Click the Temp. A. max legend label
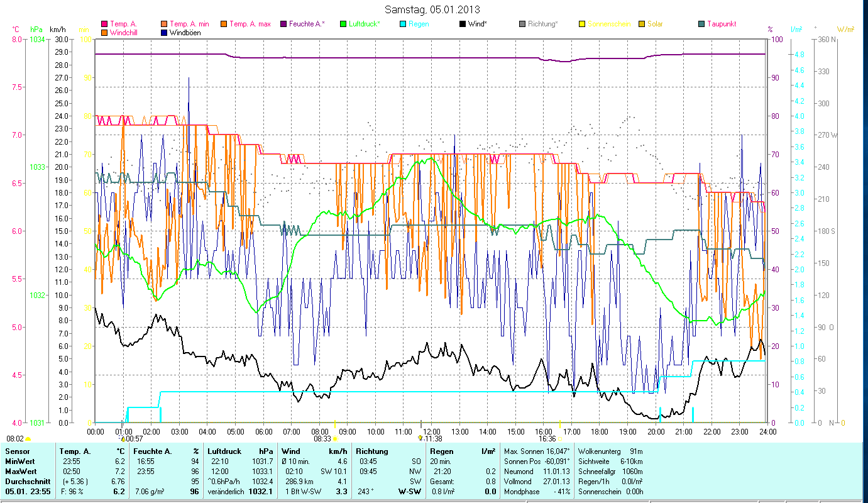Viewport: 868px width, 503px height. click(x=250, y=25)
